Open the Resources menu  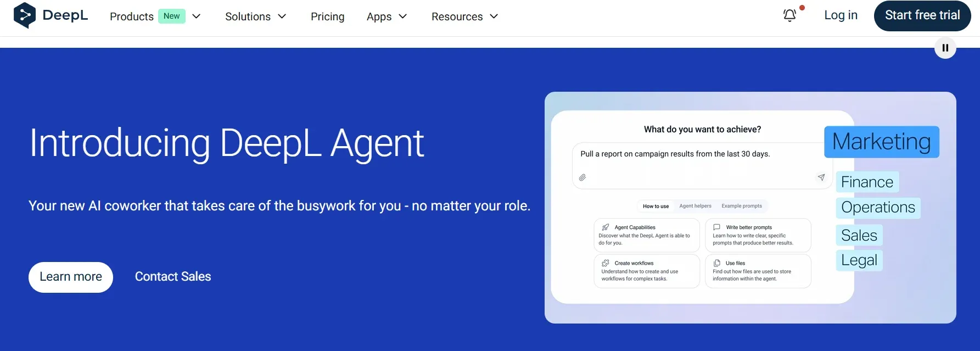(x=457, y=16)
